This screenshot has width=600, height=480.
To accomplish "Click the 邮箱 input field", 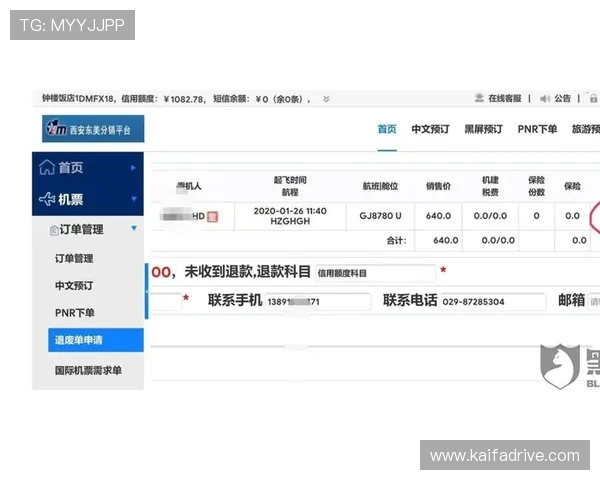I will tap(594, 302).
